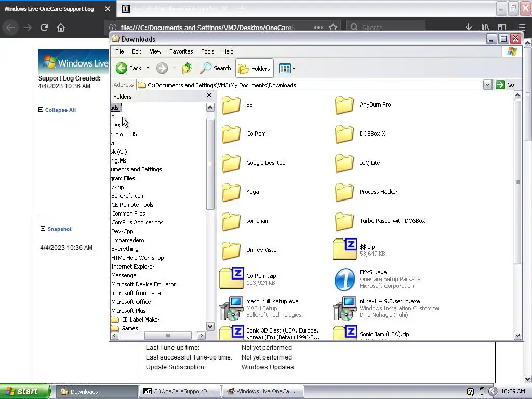
Task: Select the Co Rom+ folder
Action: pos(246,134)
